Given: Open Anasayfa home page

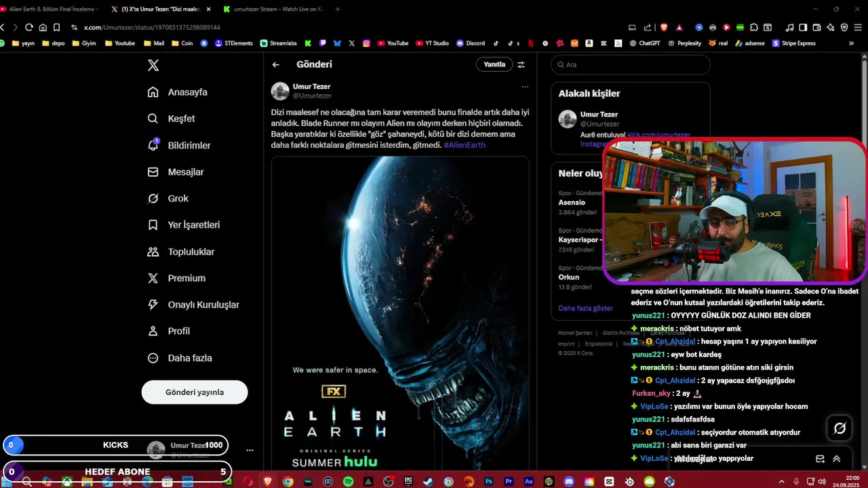Looking at the screenshot, I should [x=178, y=92].
